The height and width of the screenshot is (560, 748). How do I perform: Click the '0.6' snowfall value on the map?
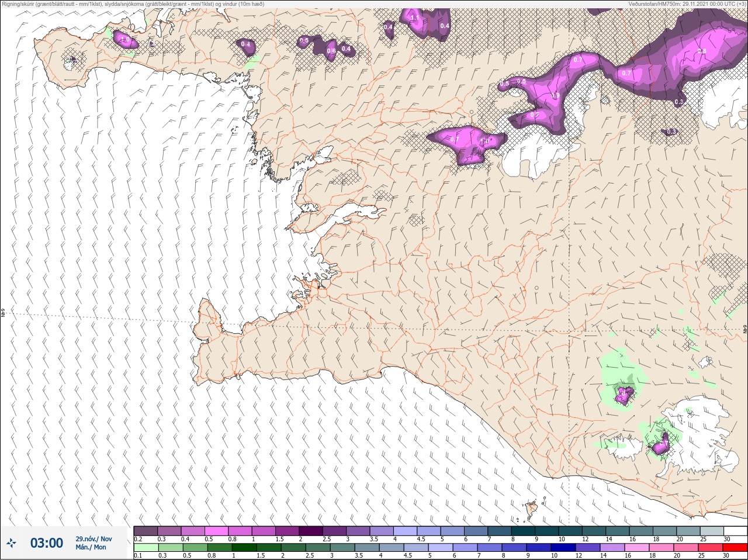point(331,51)
